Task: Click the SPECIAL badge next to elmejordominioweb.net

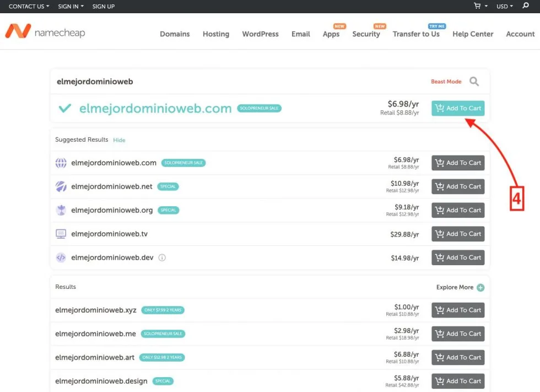Action: (x=168, y=186)
